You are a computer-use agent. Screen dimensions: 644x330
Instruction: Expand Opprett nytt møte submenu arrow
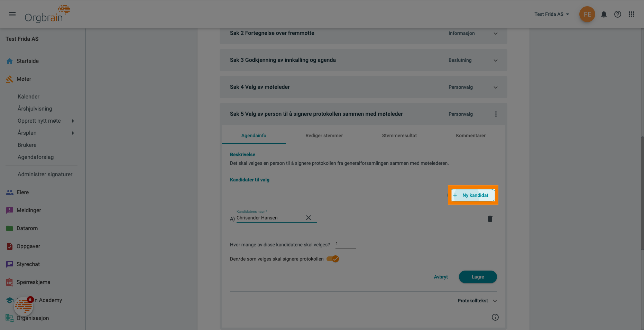tap(73, 121)
